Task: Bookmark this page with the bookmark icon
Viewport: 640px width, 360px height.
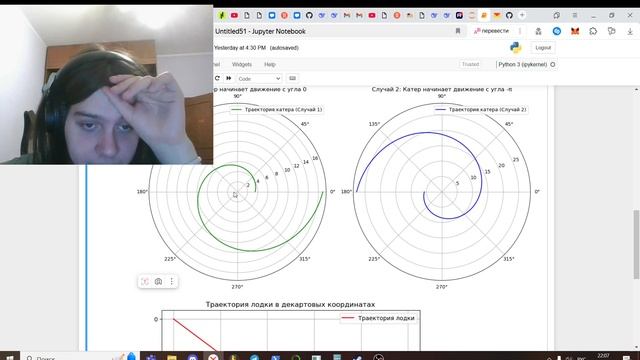Action: click(458, 31)
